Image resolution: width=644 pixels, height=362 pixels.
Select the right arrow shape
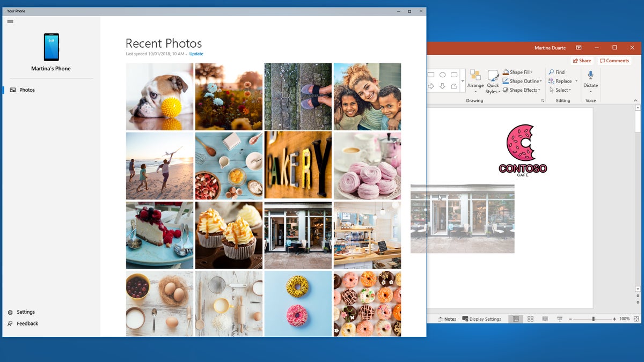(x=431, y=86)
